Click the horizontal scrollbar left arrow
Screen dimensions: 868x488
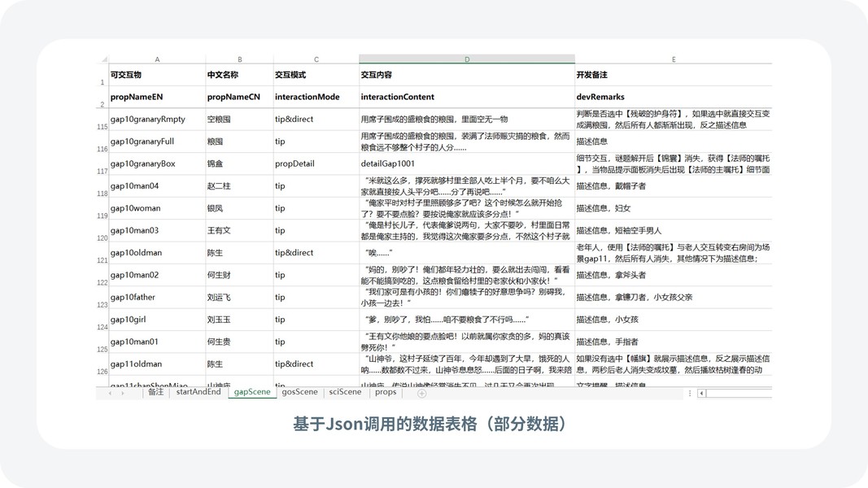coord(701,394)
